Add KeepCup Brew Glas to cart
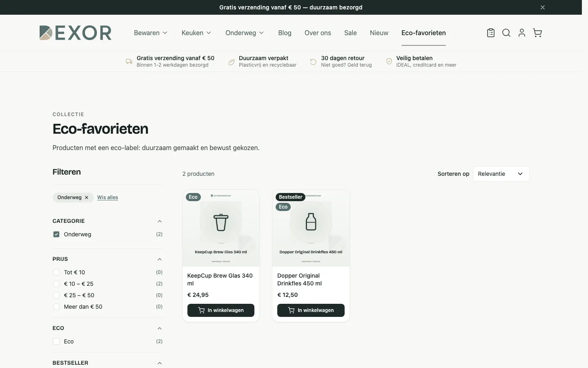The image size is (588, 368). (221, 310)
